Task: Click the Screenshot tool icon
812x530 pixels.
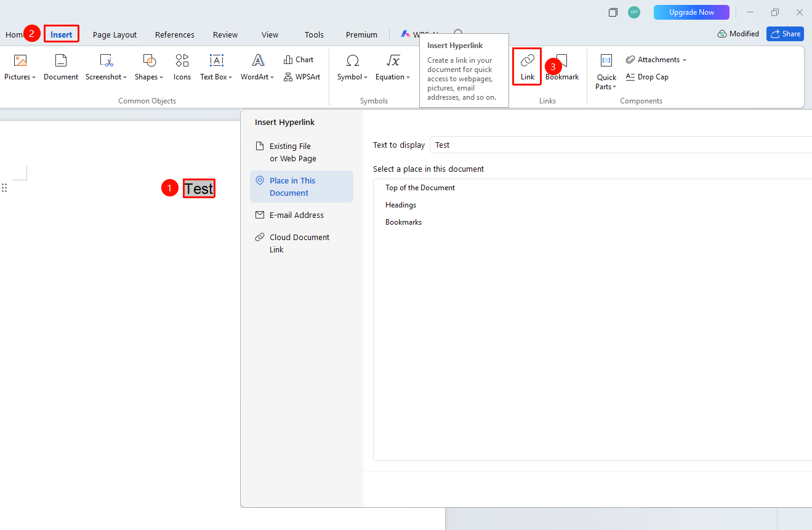Action: click(x=107, y=60)
